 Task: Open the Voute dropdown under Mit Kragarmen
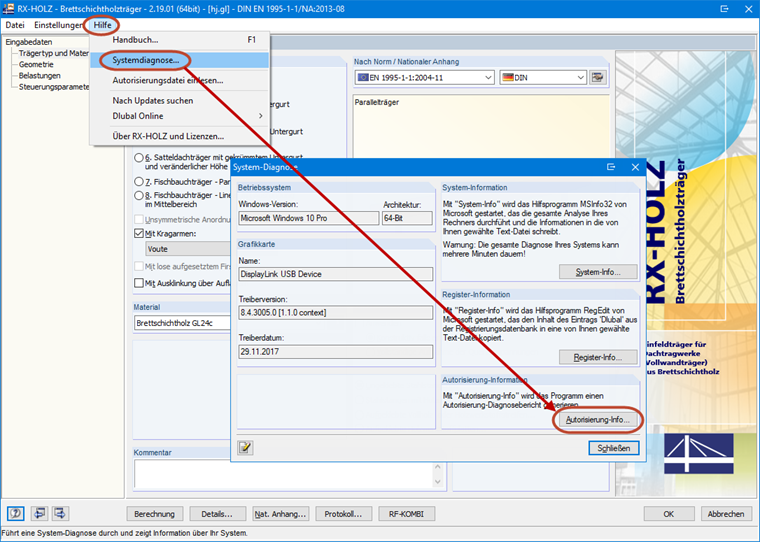188,249
